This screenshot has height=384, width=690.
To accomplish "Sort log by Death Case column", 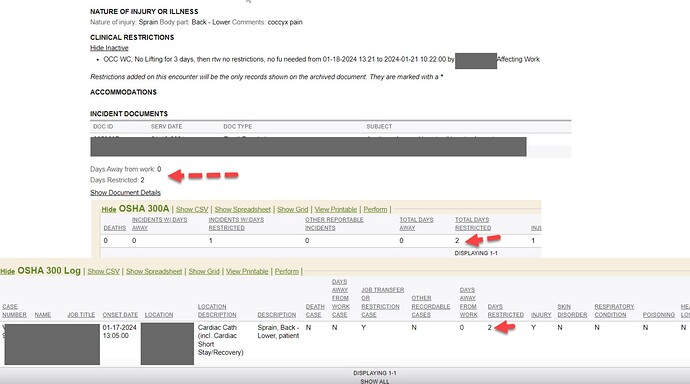I will pyautogui.click(x=315, y=311).
